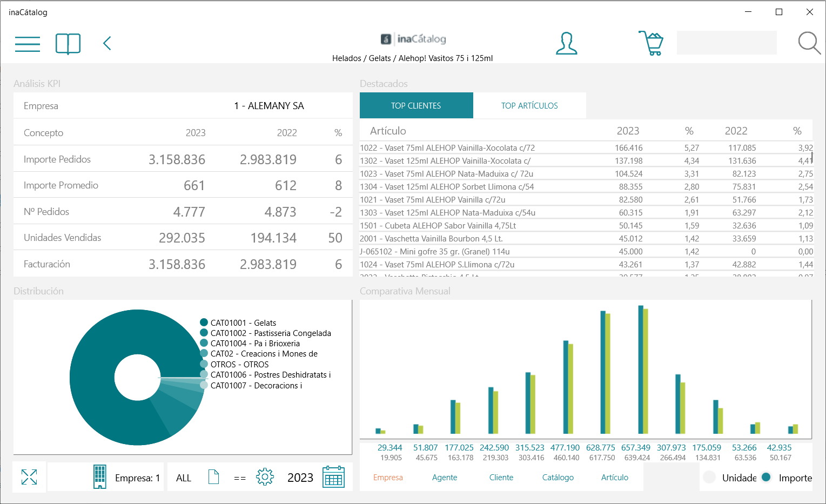The image size is (826, 504).
Task: Open the catalog book icon
Action: click(x=68, y=44)
